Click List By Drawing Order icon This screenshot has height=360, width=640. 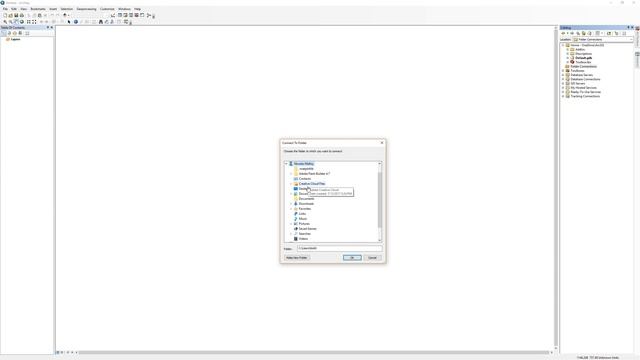[4, 33]
